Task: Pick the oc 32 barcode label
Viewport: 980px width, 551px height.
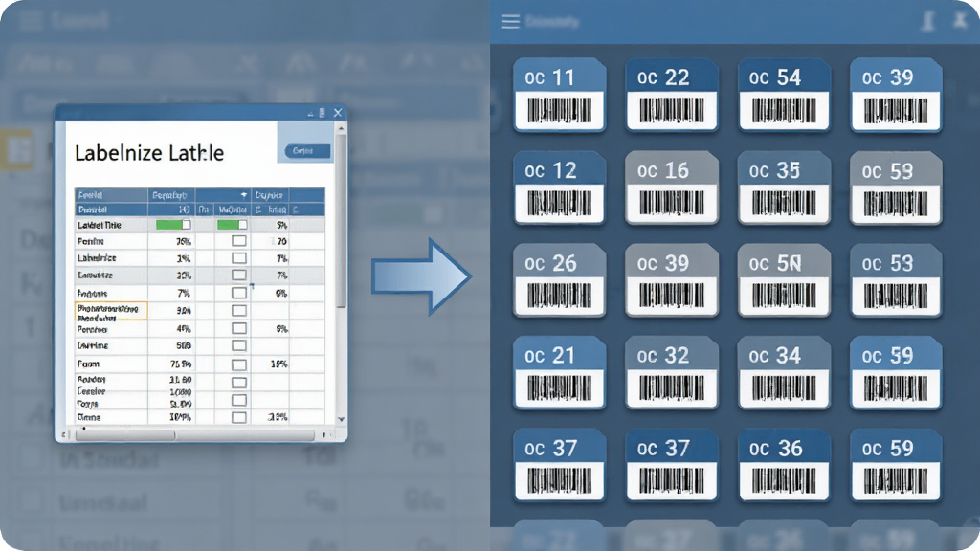Action: coord(672,372)
